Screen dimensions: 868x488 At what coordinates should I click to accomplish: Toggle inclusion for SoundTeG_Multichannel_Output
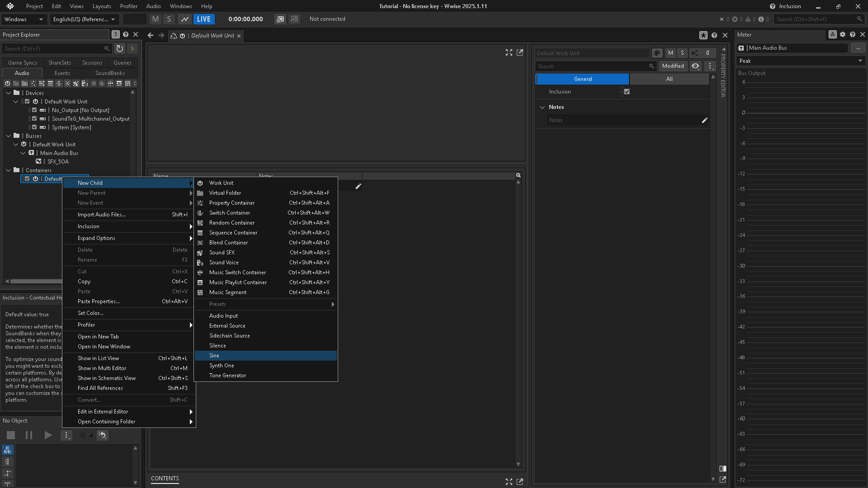[x=34, y=119]
